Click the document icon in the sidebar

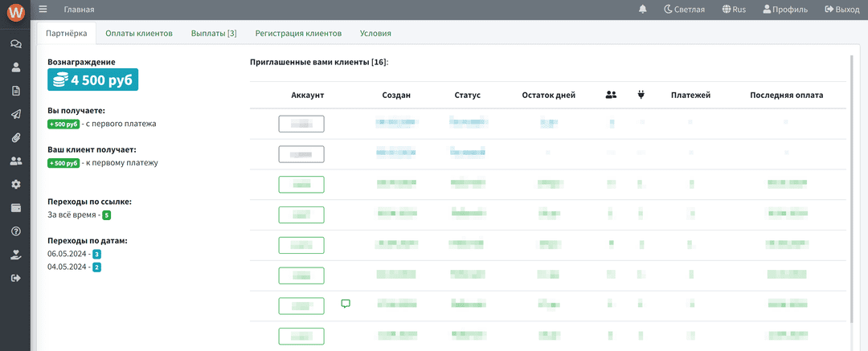pos(15,91)
